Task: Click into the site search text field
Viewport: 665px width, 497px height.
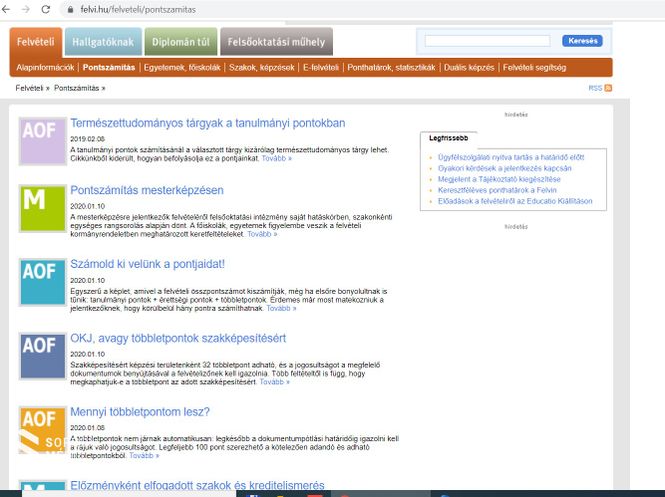Action: click(x=487, y=41)
